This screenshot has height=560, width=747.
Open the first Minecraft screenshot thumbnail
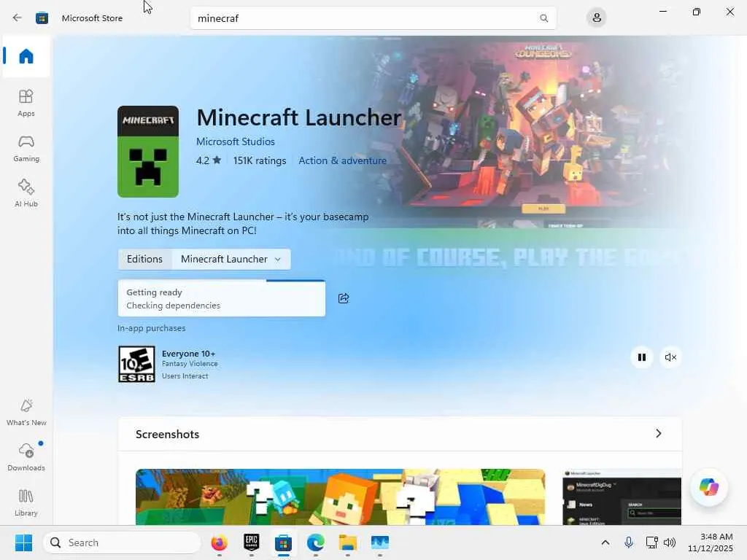(x=340, y=497)
